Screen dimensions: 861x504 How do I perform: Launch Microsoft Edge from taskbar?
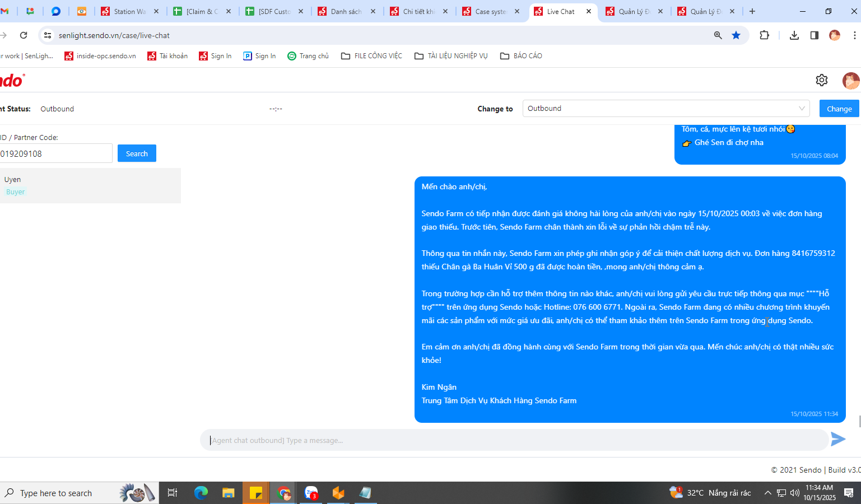coord(201,493)
